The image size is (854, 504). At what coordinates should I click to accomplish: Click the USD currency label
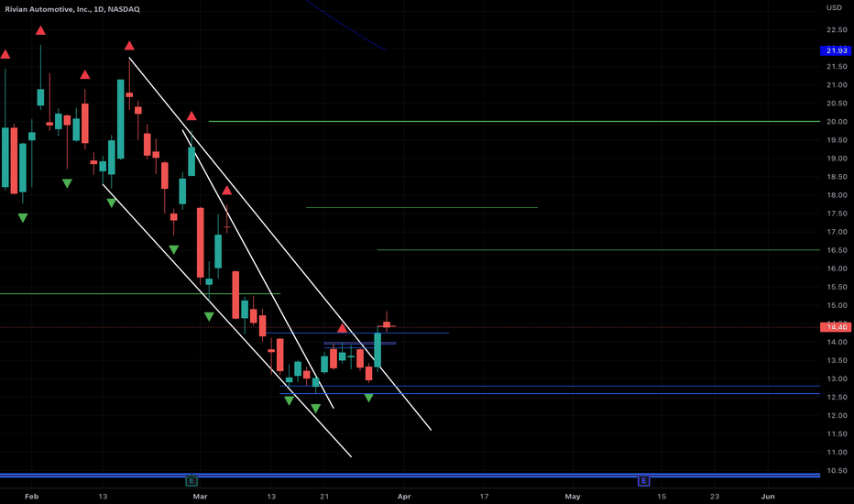834,7
